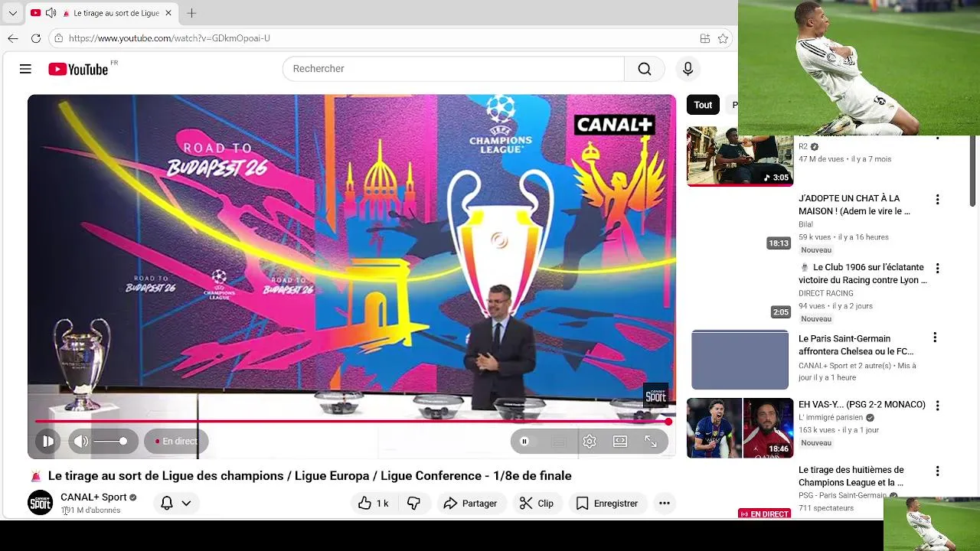The image size is (980, 551).
Task: Enter fullscreen mode
Action: [651, 441]
